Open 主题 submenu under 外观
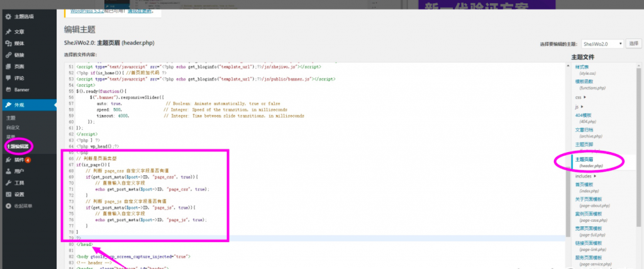Viewport: 644px width, 269px height. pos(11,118)
